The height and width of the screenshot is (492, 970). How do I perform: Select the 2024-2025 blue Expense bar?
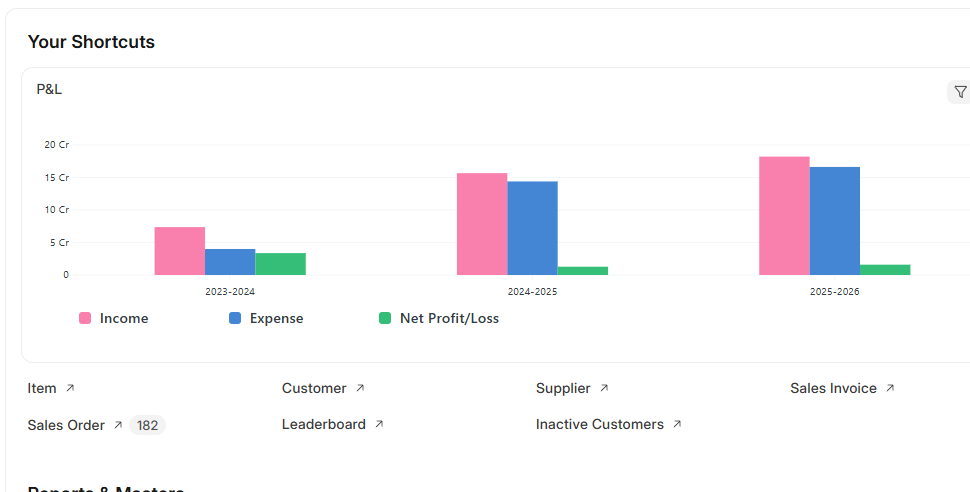point(533,228)
